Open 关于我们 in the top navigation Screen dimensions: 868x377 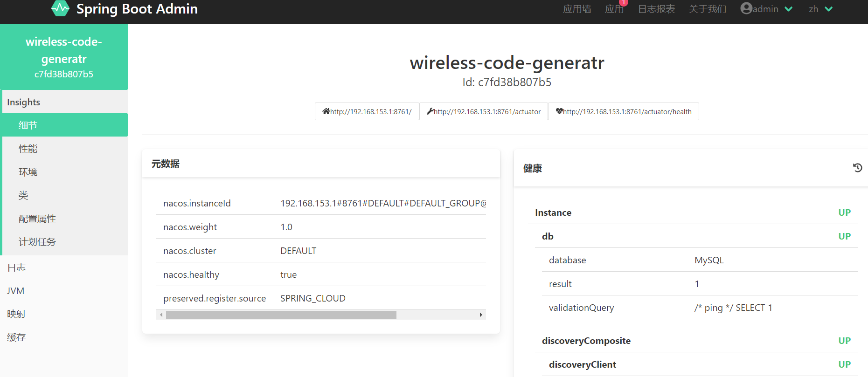[x=708, y=9]
